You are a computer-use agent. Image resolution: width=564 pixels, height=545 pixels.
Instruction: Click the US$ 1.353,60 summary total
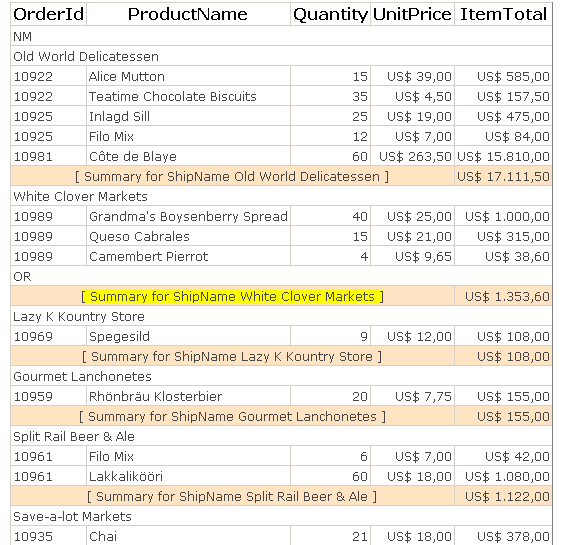click(x=503, y=296)
